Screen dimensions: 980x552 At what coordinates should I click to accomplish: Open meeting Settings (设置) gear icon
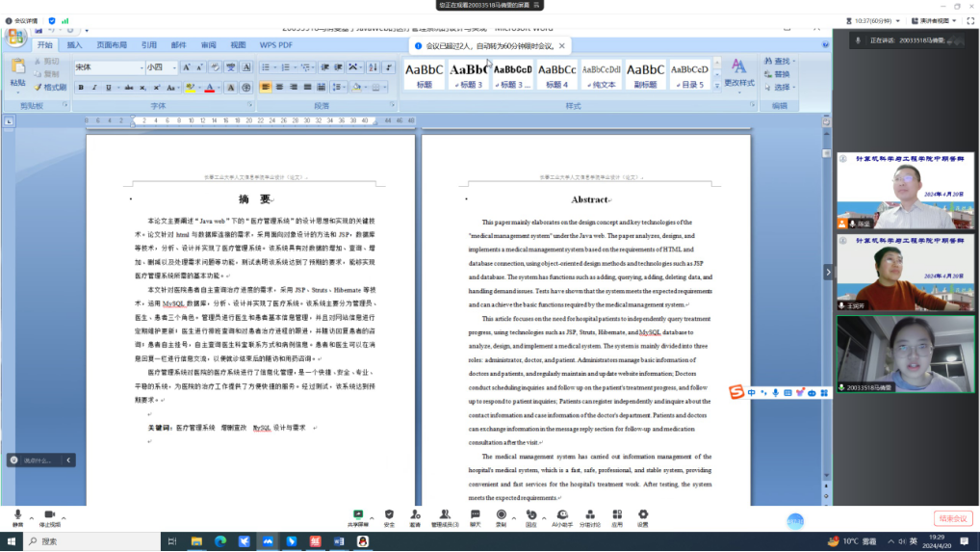click(642, 518)
